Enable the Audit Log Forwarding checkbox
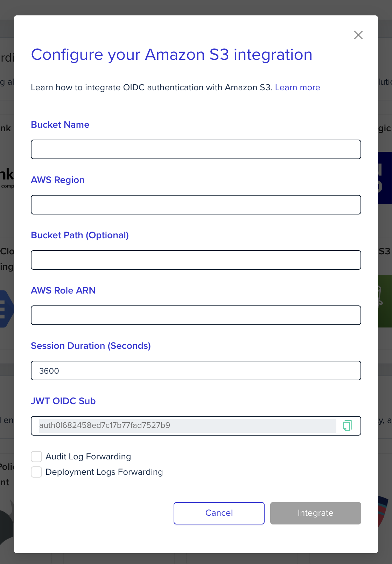Viewport: 392px width, 564px height. [36, 457]
